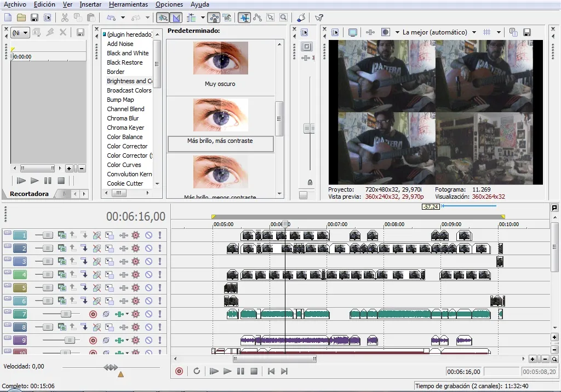Click the What's This help icon
Viewport: 561px width, 392px height.
click(x=319, y=18)
